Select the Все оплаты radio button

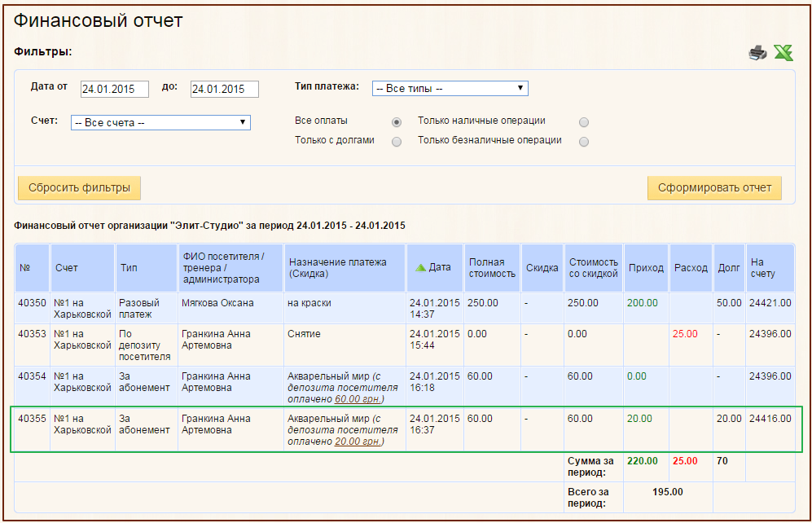[x=397, y=122]
